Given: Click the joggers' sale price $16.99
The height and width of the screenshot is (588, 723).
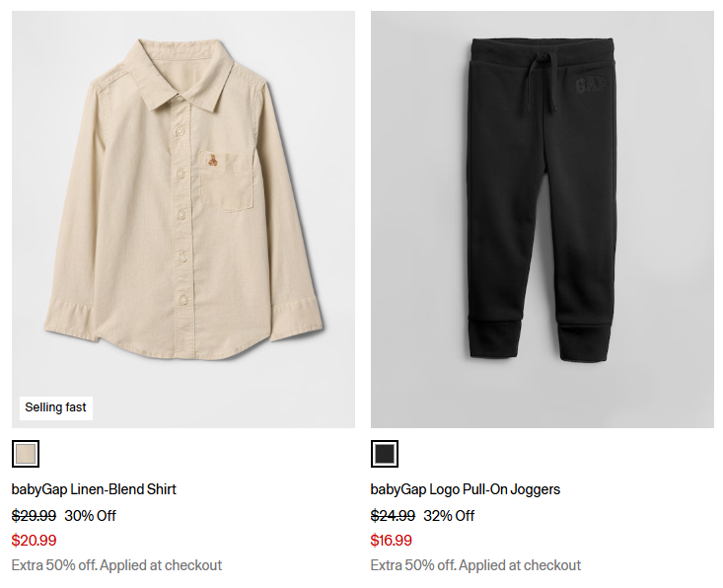Looking at the screenshot, I should tap(392, 541).
